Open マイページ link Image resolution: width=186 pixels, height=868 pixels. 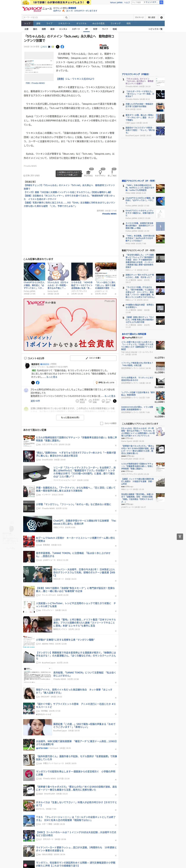139,17
